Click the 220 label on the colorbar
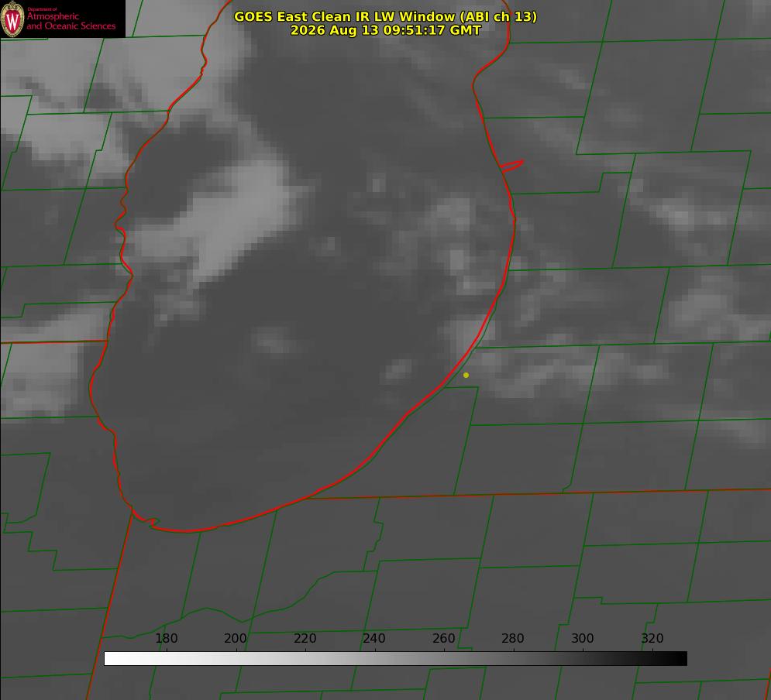Image resolution: width=771 pixels, height=700 pixels. 305,638
